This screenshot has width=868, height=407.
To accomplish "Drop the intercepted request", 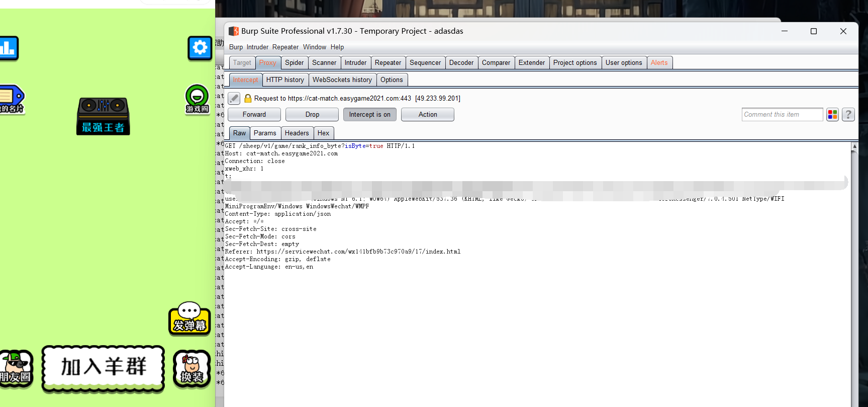I will (312, 115).
